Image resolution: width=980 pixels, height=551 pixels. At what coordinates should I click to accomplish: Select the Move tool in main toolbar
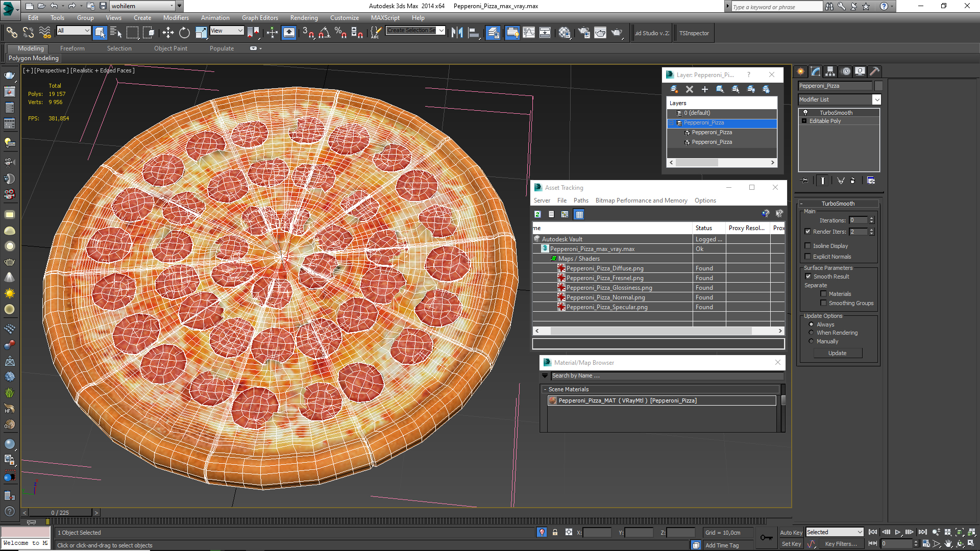(168, 33)
